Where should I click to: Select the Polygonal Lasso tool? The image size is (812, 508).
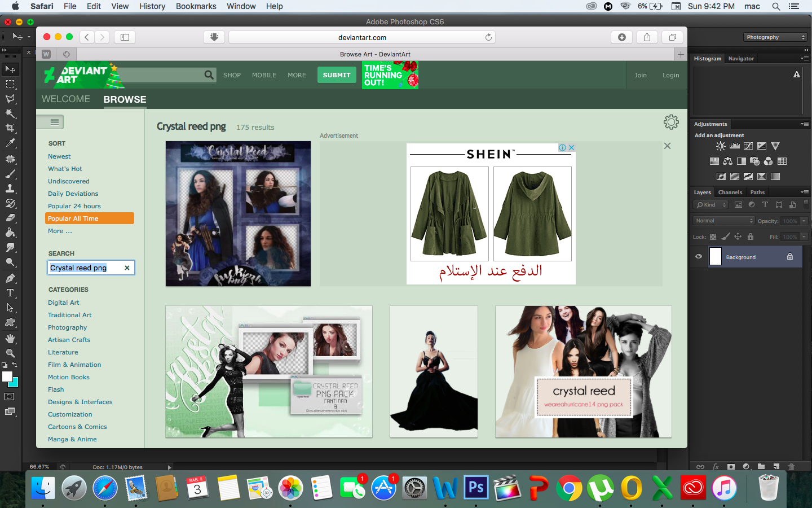pyautogui.click(x=10, y=99)
